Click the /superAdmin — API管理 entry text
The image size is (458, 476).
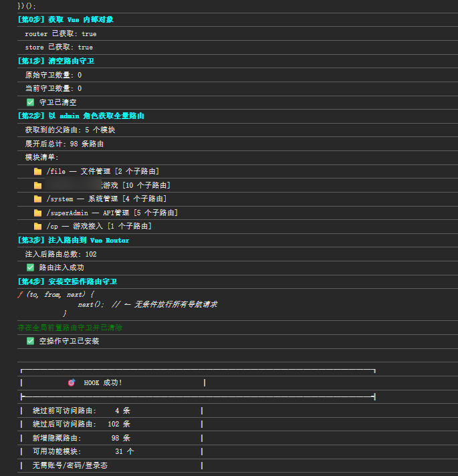pos(112,213)
